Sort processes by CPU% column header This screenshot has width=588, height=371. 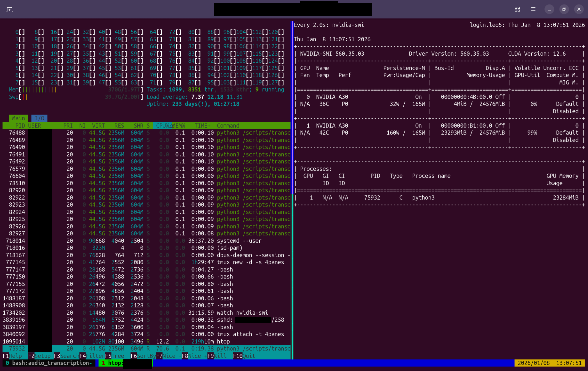[162, 126]
